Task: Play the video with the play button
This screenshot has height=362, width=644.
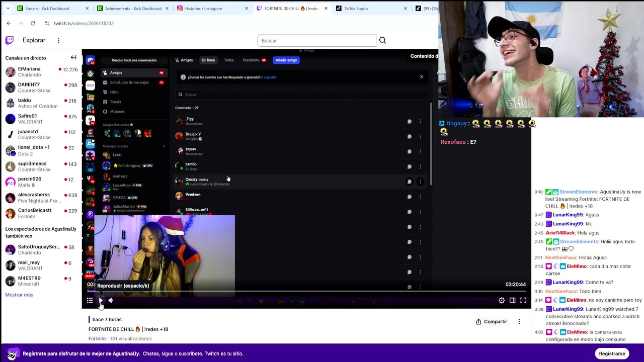Action: click(100, 301)
